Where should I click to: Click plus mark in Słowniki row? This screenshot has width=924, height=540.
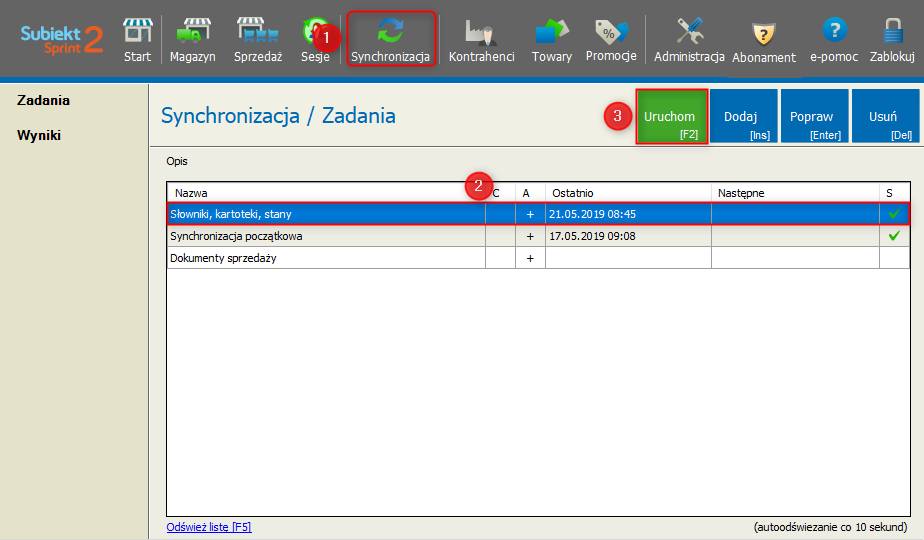(530, 215)
